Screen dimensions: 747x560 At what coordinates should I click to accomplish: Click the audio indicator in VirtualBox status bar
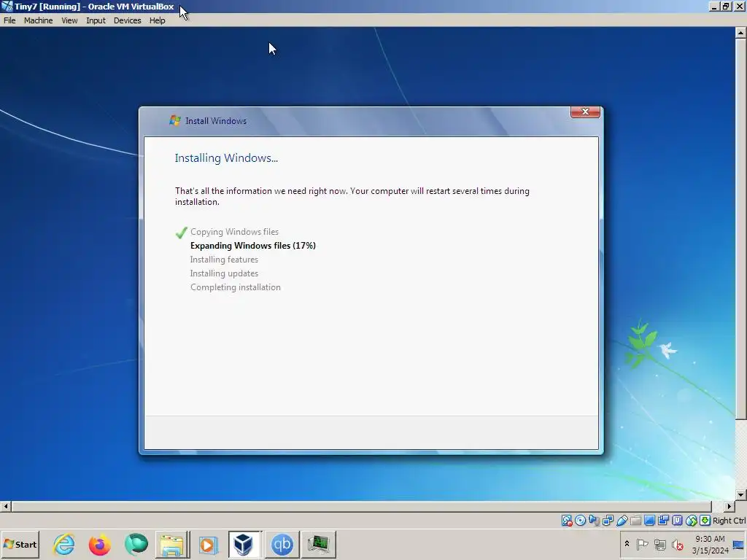point(594,521)
